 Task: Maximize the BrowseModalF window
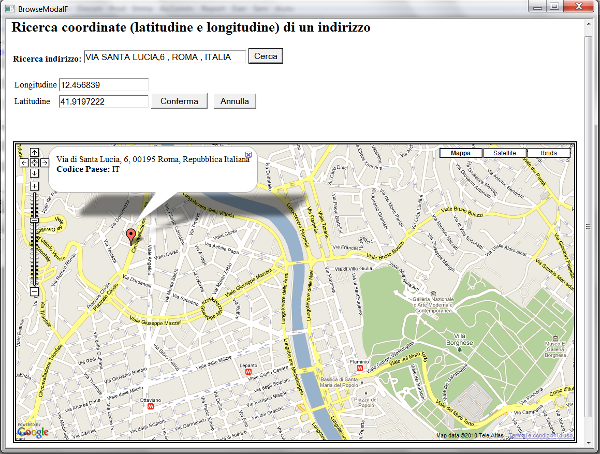(x=554, y=7)
